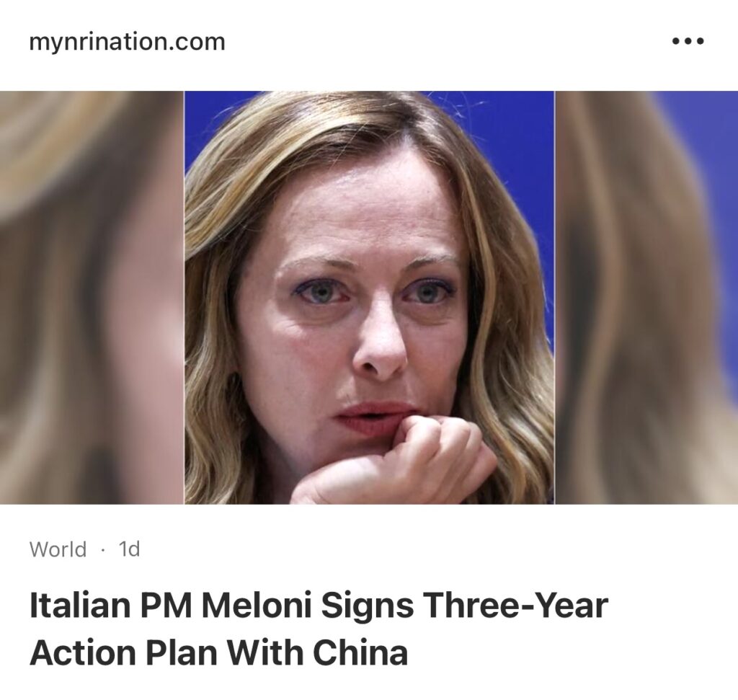738x700 pixels.
Task: Tap the dot separator after World
Action: [102, 550]
